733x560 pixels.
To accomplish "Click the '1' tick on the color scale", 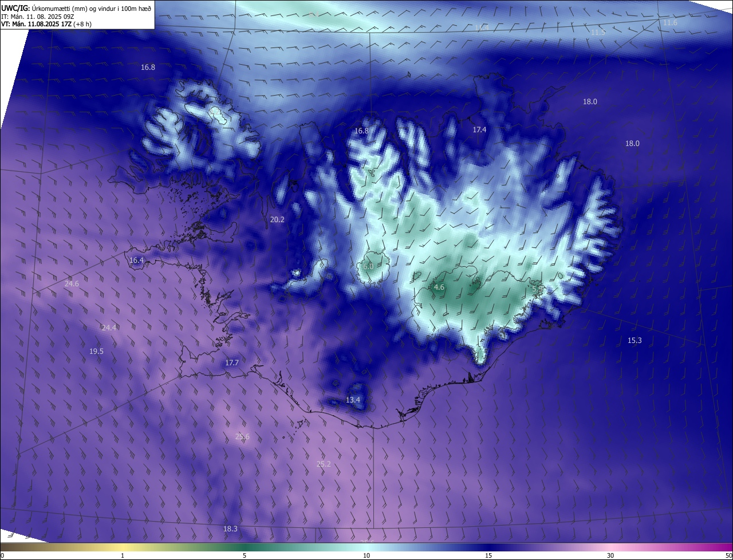I will (x=123, y=555).
